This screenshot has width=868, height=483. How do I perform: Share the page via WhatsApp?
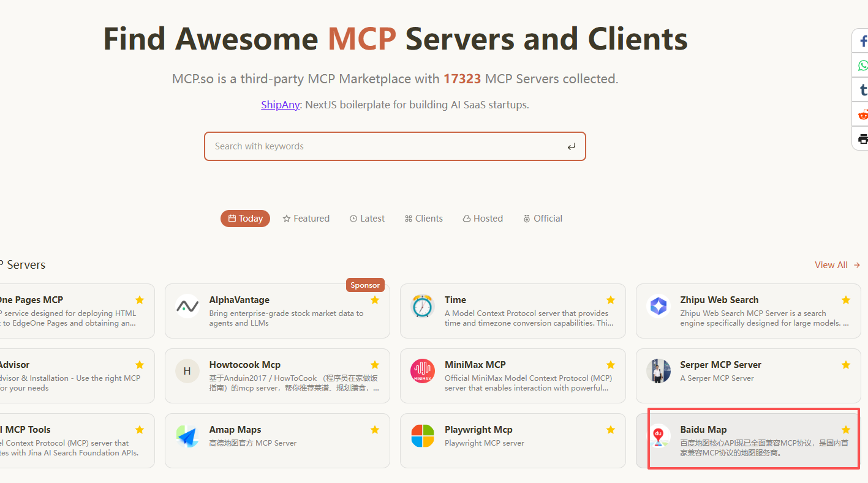861,65
